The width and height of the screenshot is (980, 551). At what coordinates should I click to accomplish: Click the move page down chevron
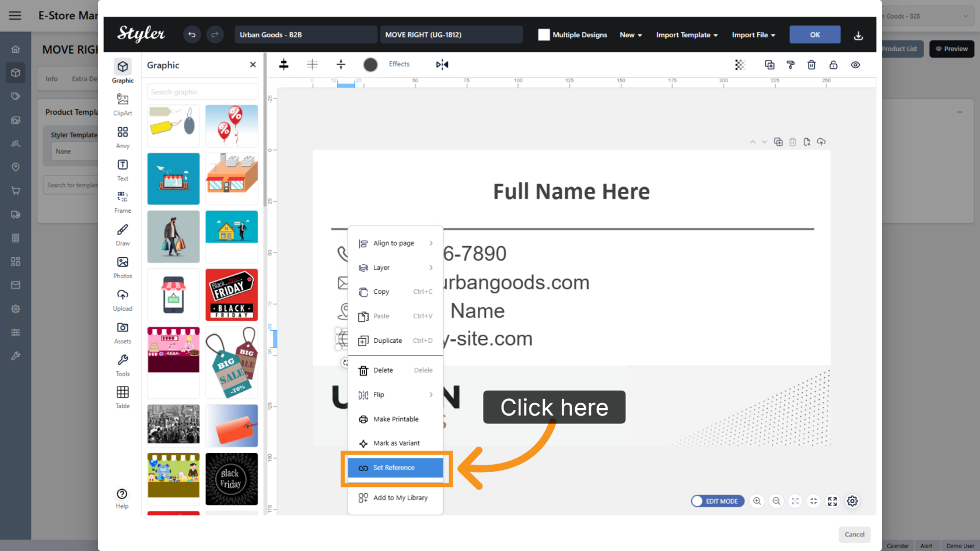764,142
